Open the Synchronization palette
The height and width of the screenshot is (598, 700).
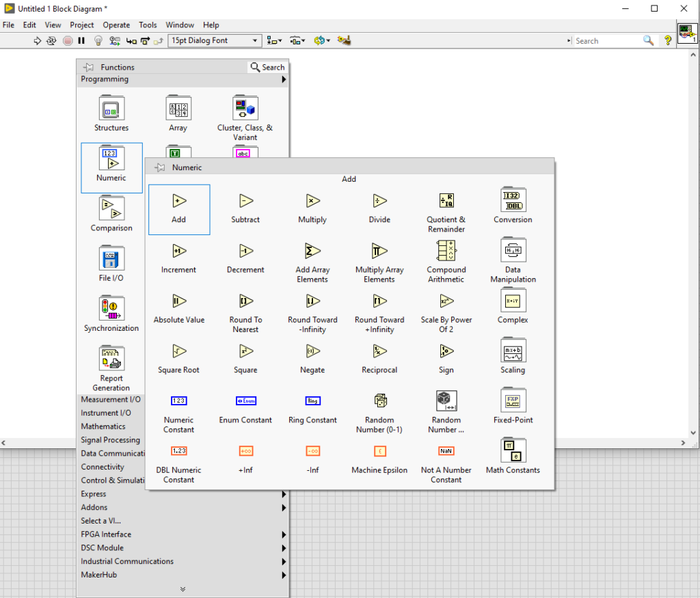coord(111,313)
